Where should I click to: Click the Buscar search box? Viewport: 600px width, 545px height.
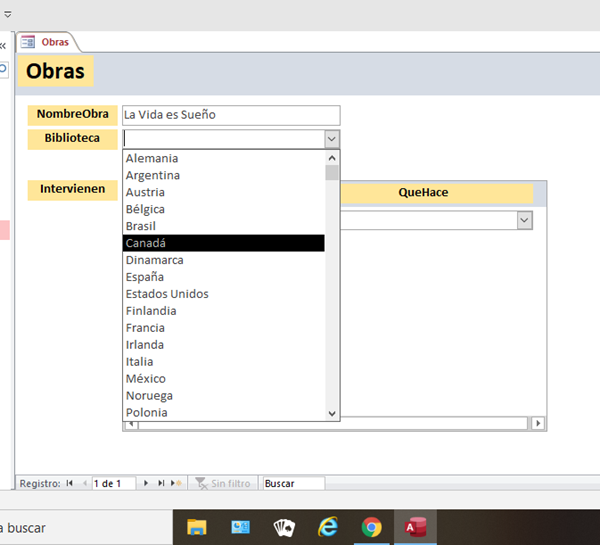pos(294,483)
